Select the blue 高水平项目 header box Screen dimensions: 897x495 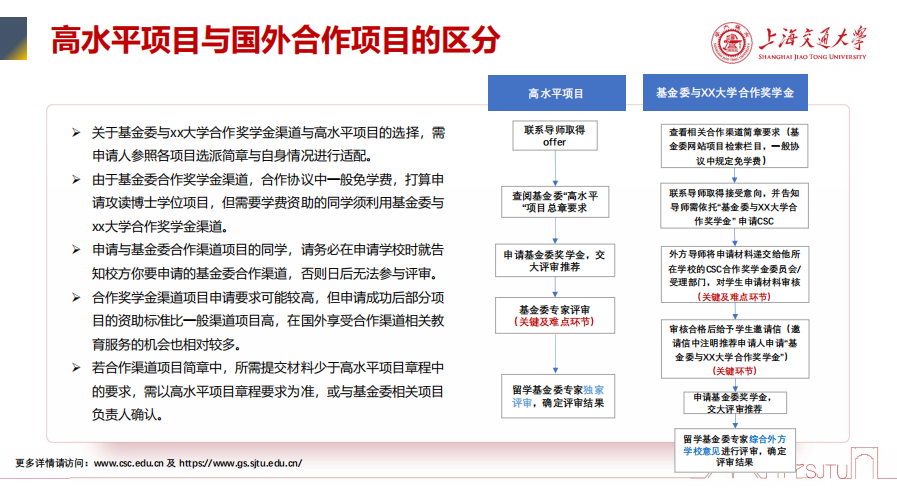(x=555, y=93)
